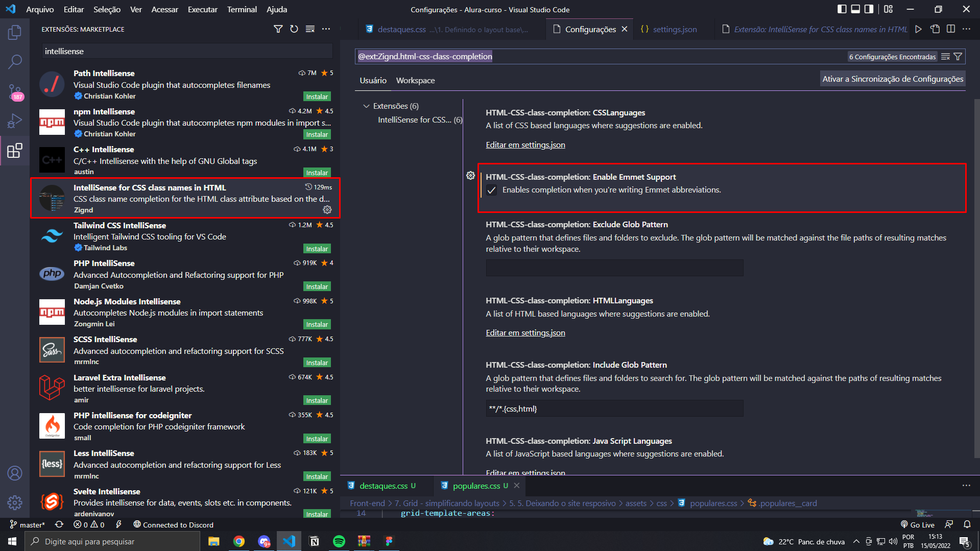980x551 pixels.
Task: Toggle panel layout icon in title bar
Action: coord(855,9)
